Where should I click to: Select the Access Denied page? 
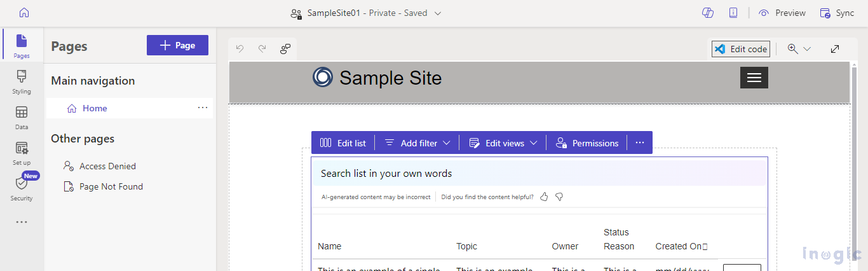(x=107, y=166)
